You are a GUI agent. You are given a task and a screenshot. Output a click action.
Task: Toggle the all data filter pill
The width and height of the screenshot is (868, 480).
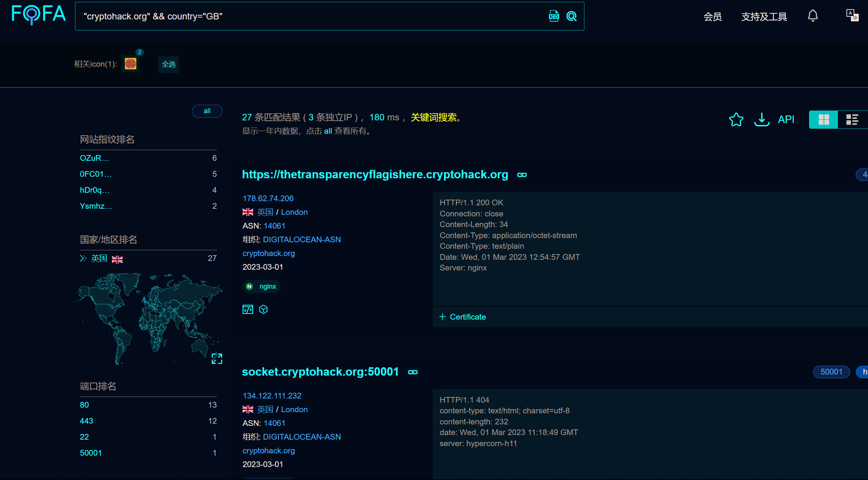(x=207, y=111)
